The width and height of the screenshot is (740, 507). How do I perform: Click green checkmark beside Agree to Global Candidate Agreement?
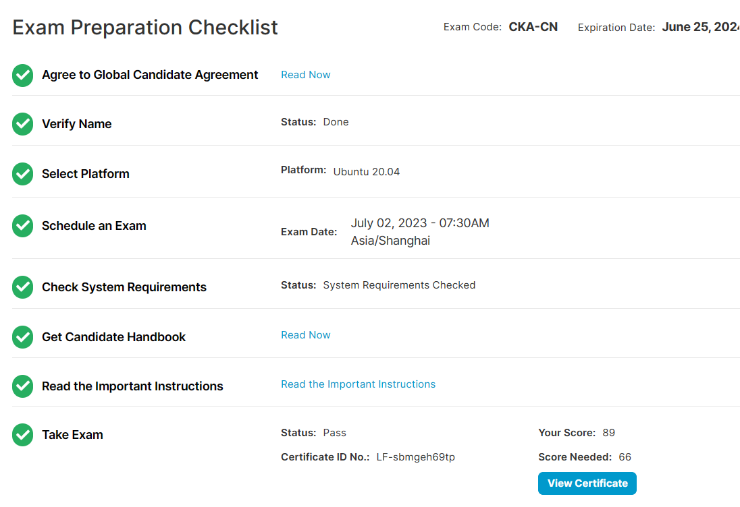pos(22,75)
